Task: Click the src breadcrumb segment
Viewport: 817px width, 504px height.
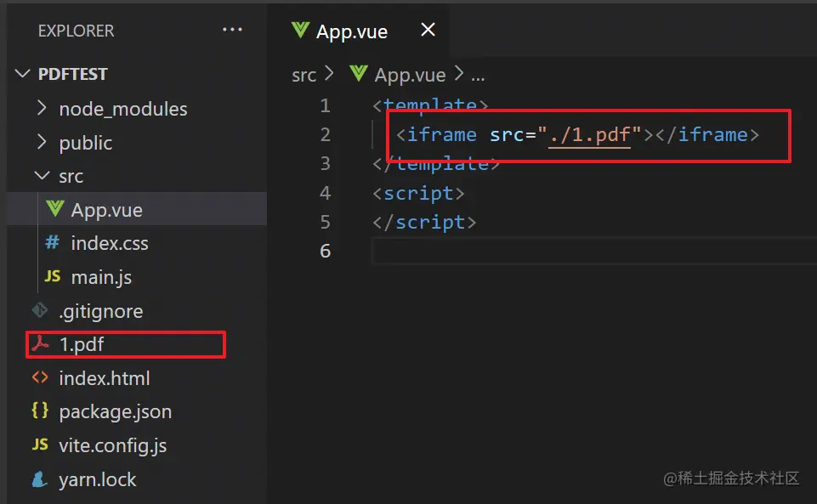Action: click(304, 75)
